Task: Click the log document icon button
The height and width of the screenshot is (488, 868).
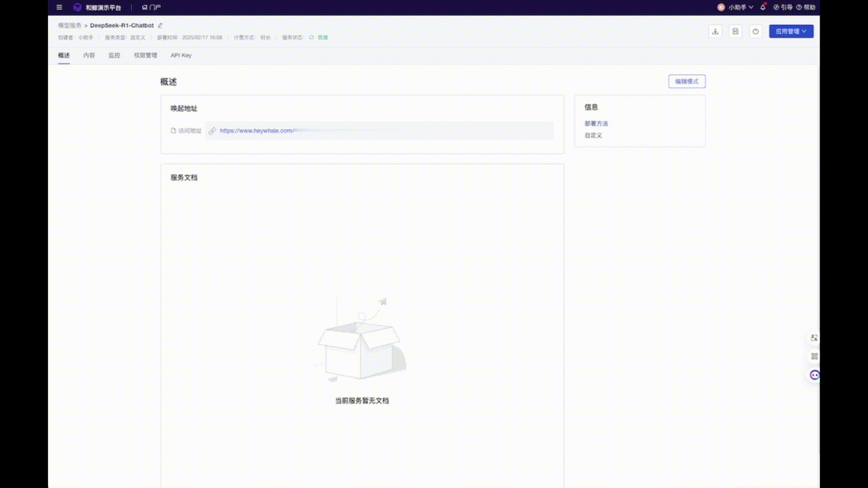Action: click(x=736, y=31)
